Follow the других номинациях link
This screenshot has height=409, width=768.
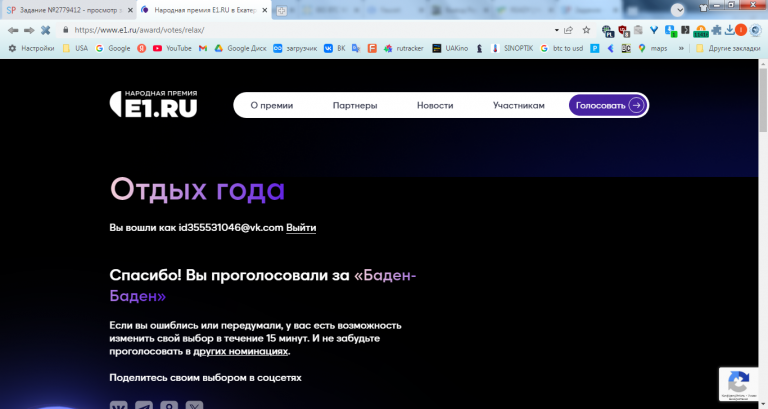240,351
